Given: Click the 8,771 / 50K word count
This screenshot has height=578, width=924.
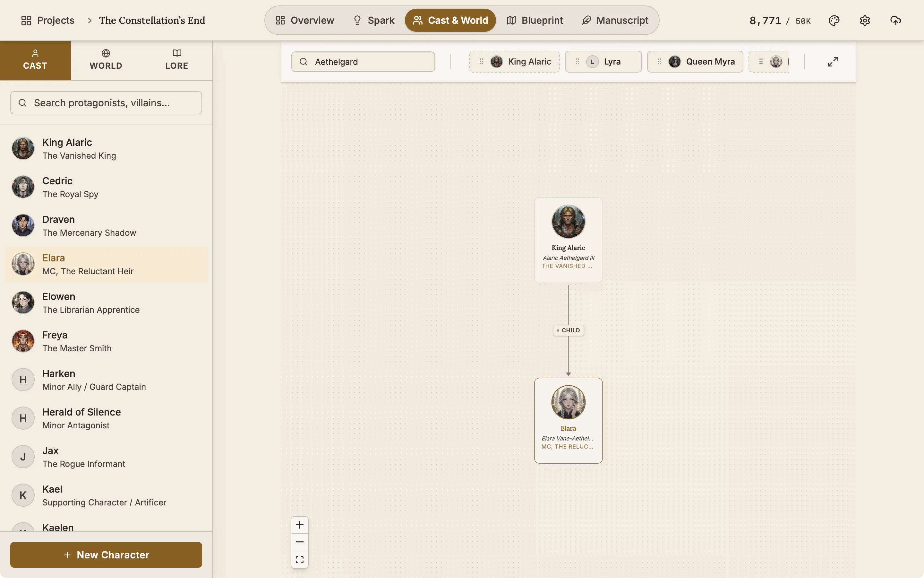Looking at the screenshot, I should 780,21.
